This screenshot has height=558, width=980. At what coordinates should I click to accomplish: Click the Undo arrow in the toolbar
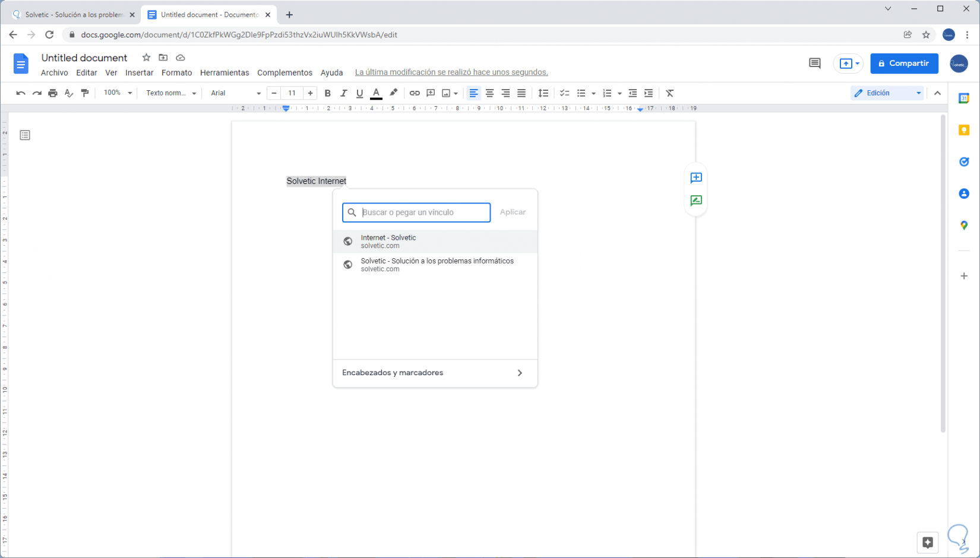coord(21,93)
